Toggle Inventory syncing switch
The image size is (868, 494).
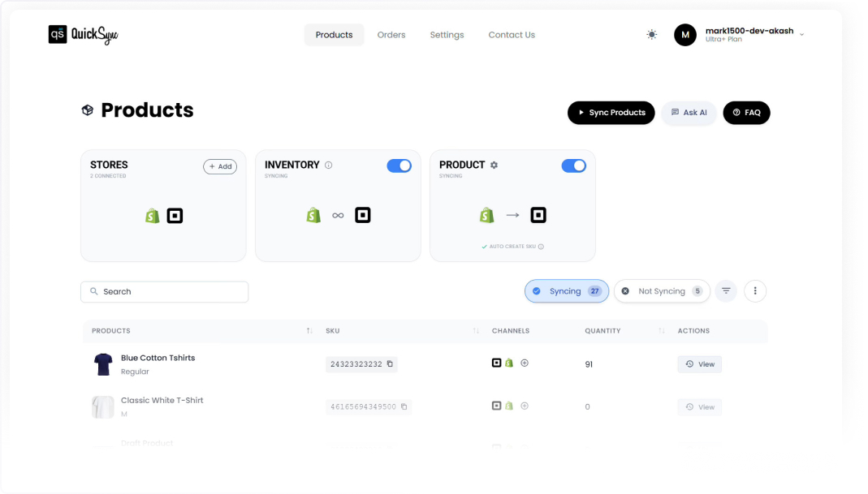pos(399,166)
